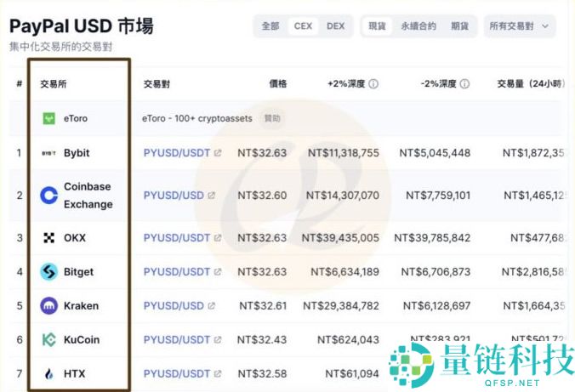Click the HTX exchange logo icon
This screenshot has height=392, width=575.
[x=48, y=373]
